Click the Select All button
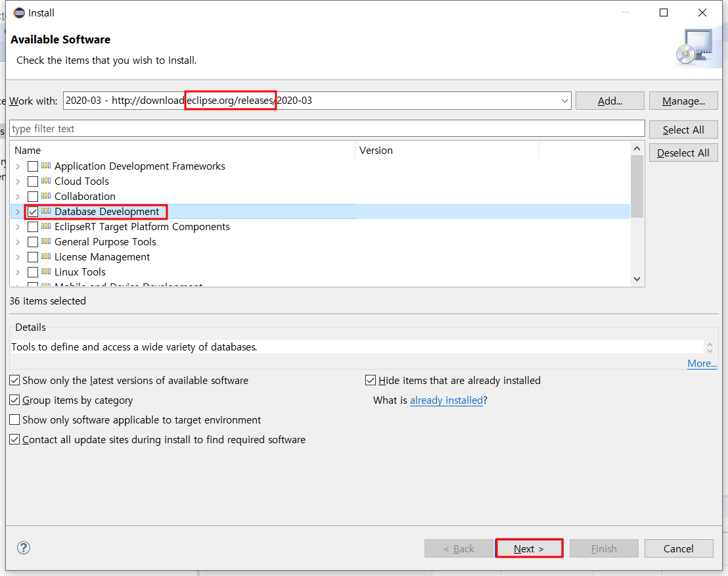Viewport: 728px width, 576px height. (683, 130)
